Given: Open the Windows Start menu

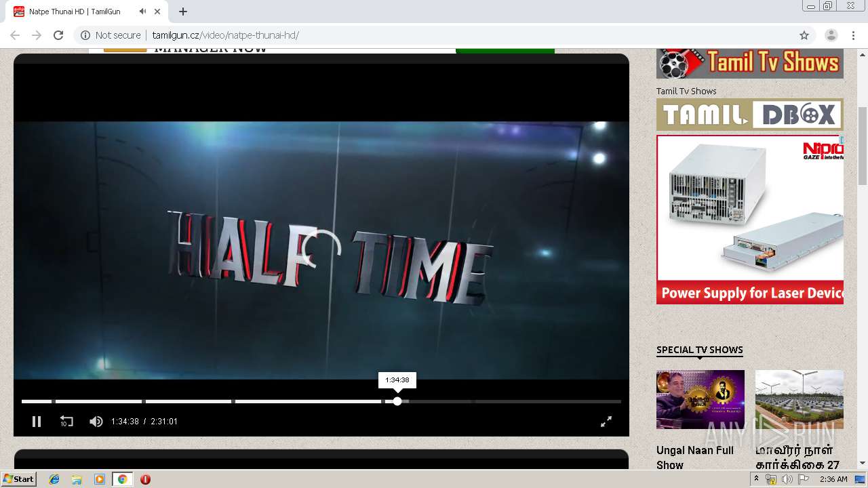Looking at the screenshot, I should pos(19,479).
